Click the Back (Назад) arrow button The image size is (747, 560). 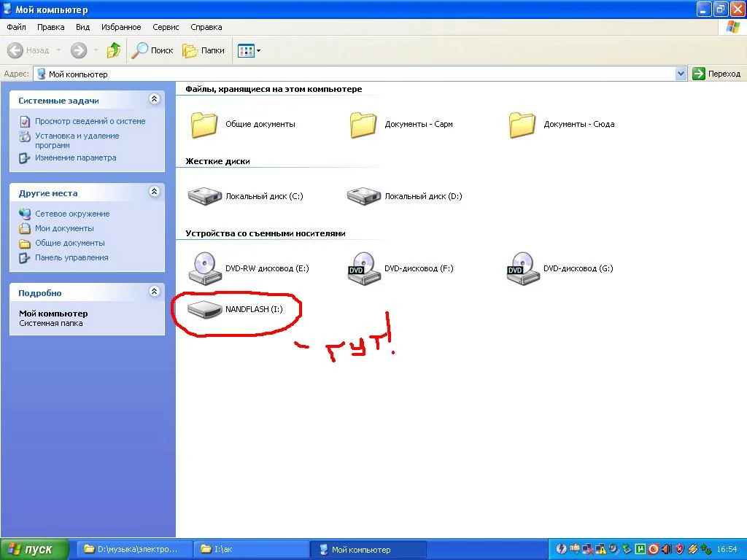[28, 50]
